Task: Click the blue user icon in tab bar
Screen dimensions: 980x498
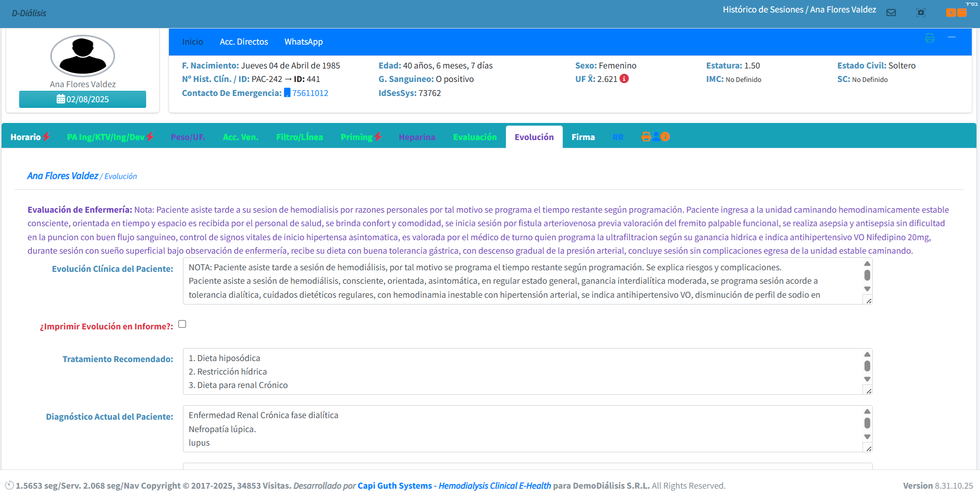Action: click(x=656, y=136)
